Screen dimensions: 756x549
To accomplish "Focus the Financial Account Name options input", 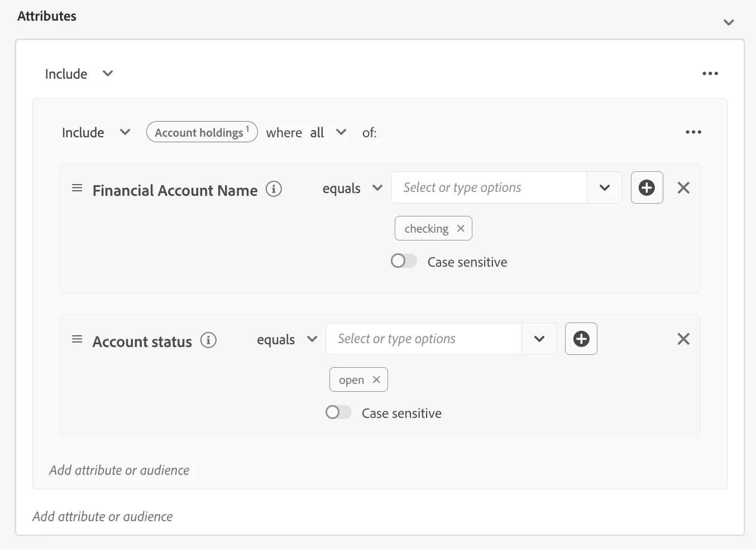I will point(489,187).
